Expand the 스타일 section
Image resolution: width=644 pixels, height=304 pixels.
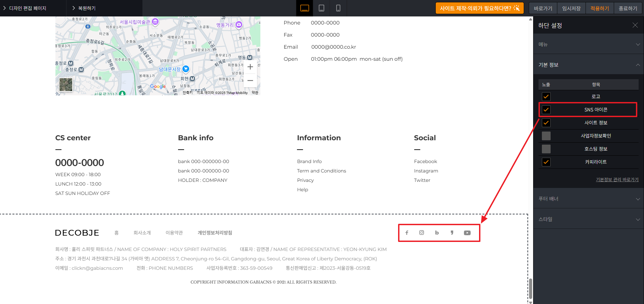tap(589, 219)
